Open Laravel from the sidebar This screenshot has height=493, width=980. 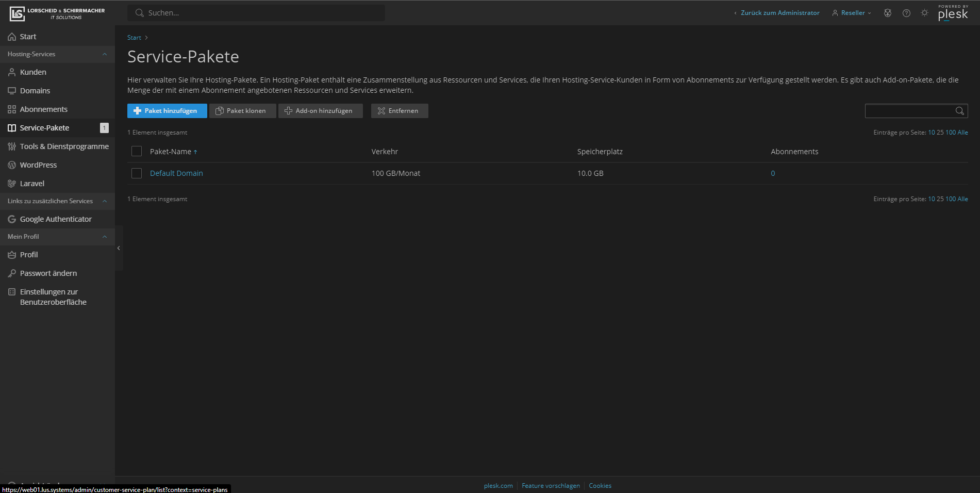[x=32, y=184]
